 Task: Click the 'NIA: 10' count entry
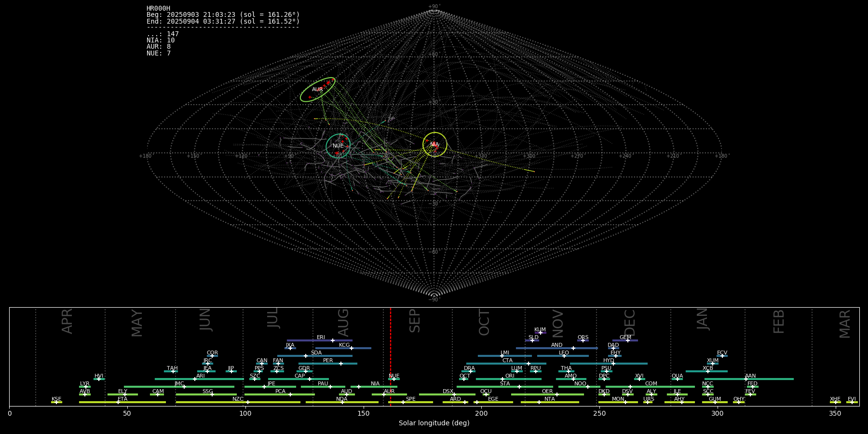[161, 41]
